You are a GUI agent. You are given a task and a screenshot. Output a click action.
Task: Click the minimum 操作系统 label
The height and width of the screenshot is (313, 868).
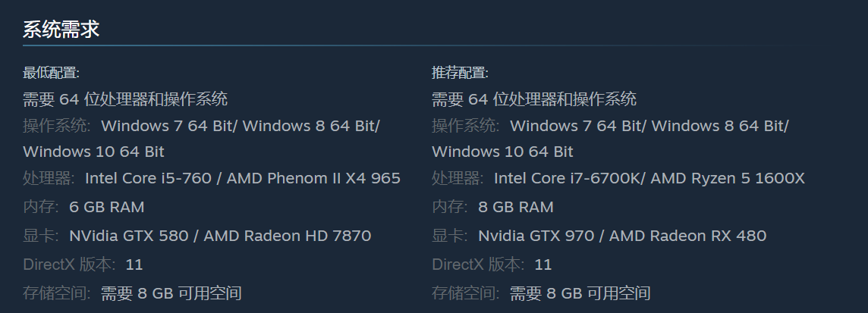pos(56,126)
